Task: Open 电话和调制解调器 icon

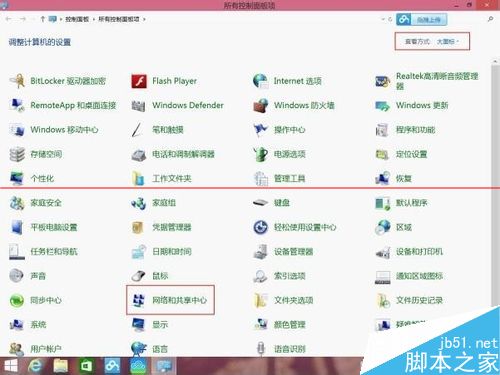Action: click(x=139, y=154)
